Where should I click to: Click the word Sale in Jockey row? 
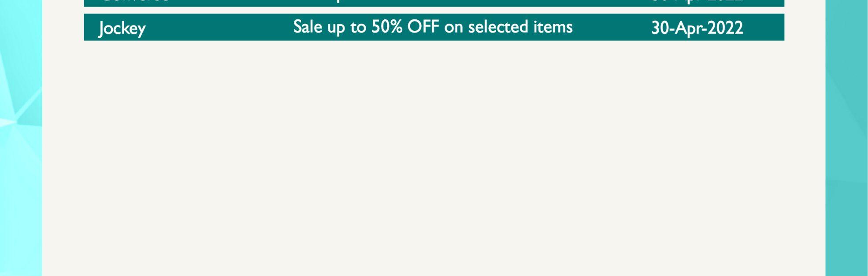click(x=308, y=27)
